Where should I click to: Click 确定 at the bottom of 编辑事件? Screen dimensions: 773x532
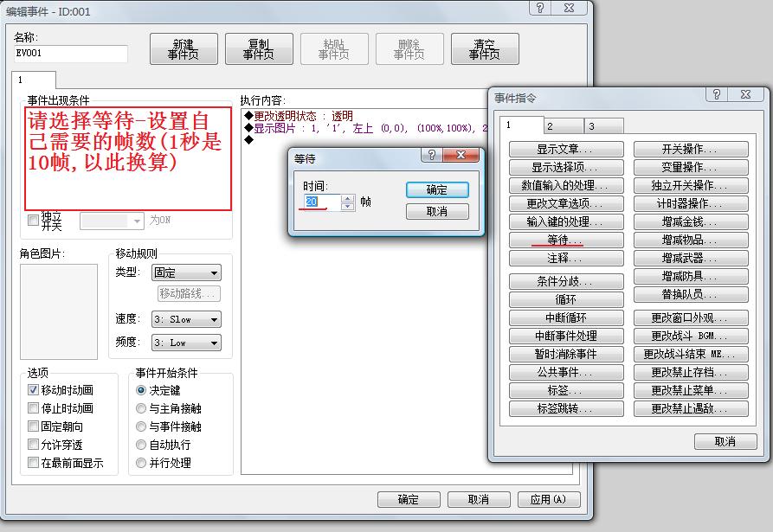click(x=409, y=499)
